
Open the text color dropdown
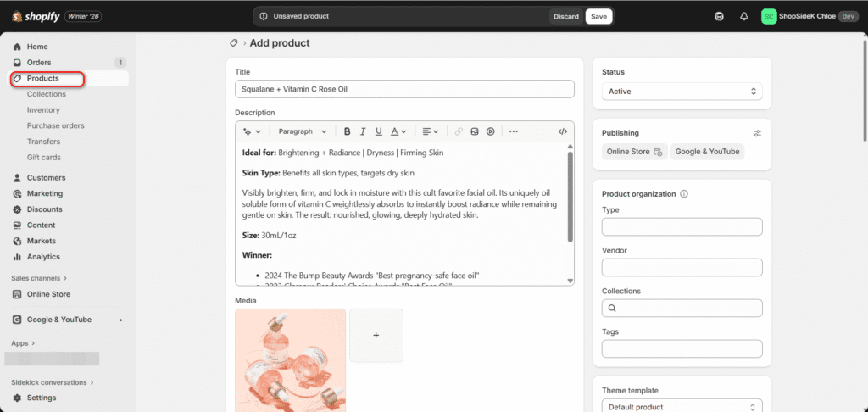click(x=398, y=131)
